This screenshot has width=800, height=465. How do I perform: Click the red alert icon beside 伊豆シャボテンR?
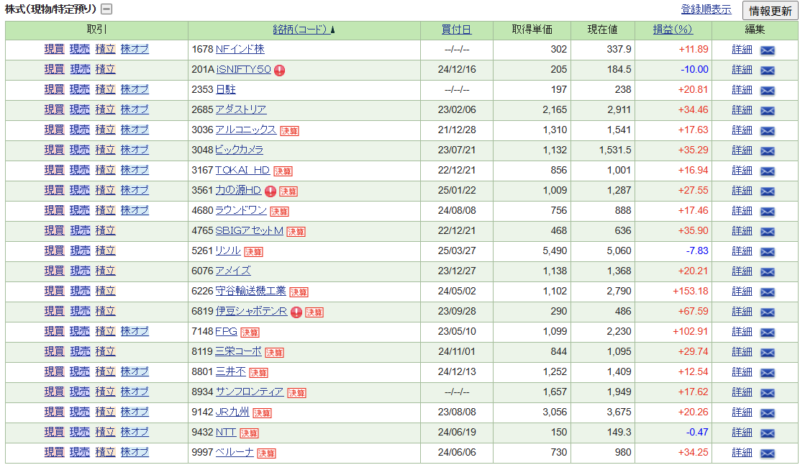pyautogui.click(x=296, y=312)
